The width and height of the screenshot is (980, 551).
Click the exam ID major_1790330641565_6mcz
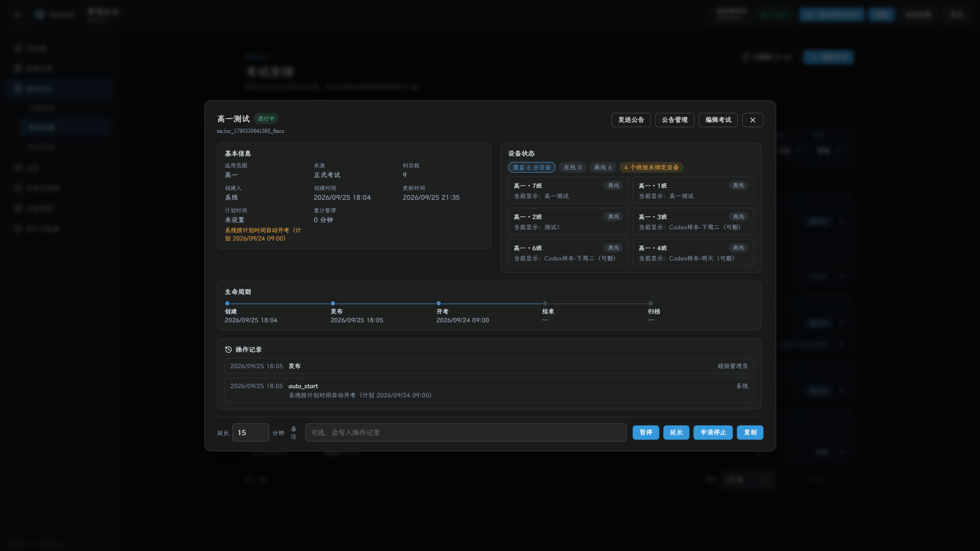(250, 131)
